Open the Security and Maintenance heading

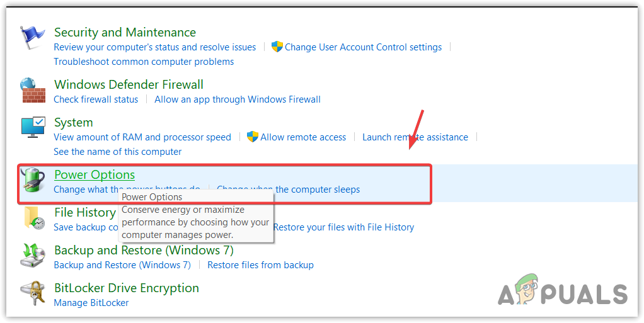(x=125, y=32)
